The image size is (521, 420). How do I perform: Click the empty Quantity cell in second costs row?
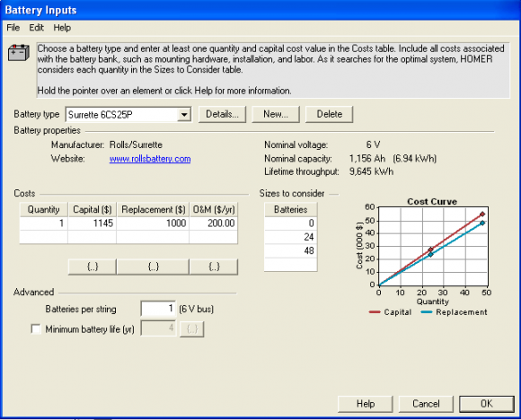[43, 237]
